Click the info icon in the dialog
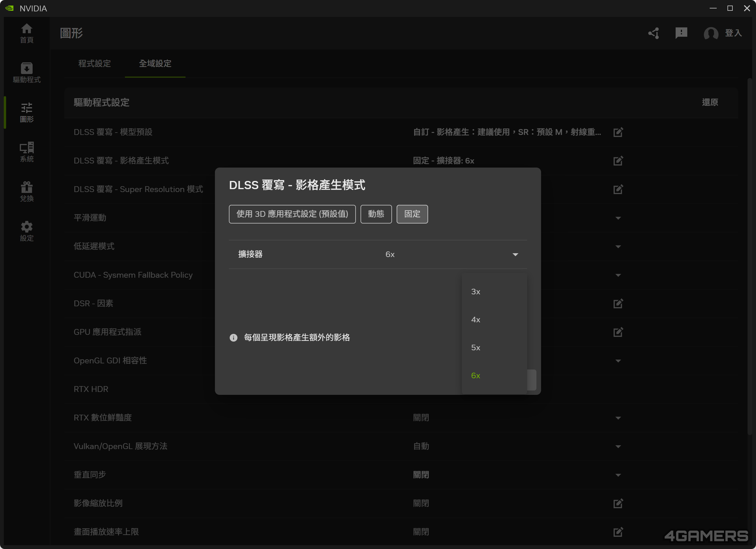 (233, 337)
